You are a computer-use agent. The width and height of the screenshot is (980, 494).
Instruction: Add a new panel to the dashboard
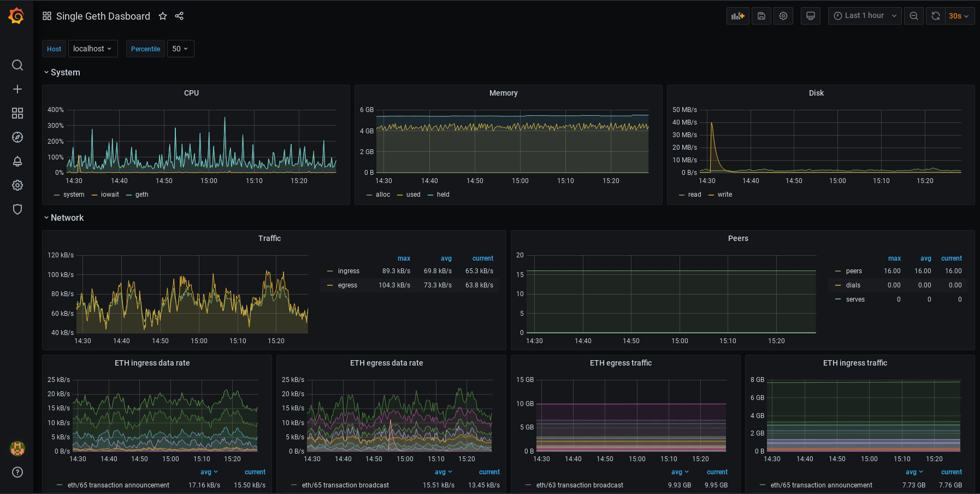738,16
